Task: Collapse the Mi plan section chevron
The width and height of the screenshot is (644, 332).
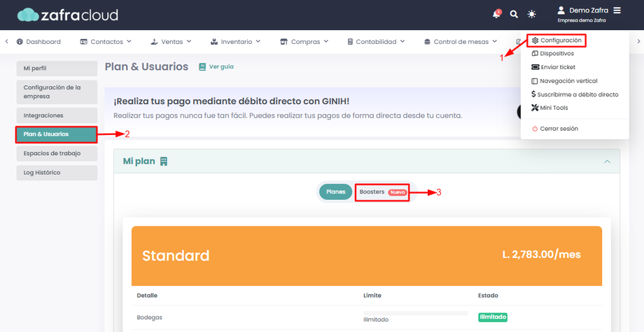Action: click(607, 161)
